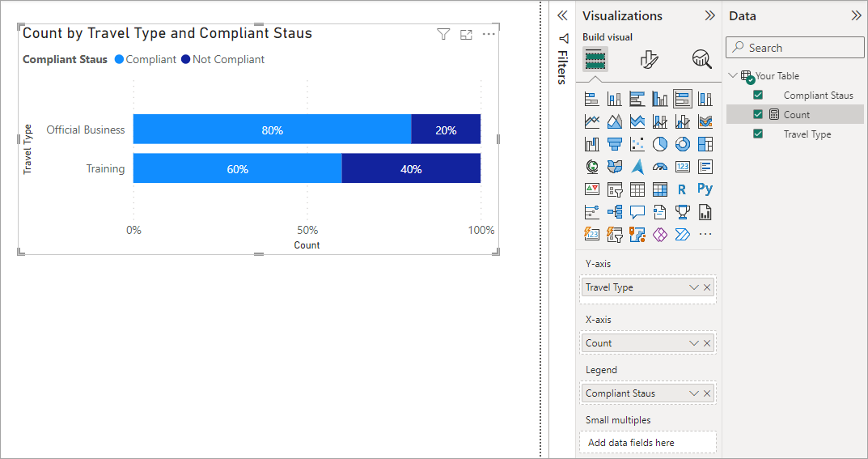
Task: Open chart More options ellipsis
Action: pos(489,34)
